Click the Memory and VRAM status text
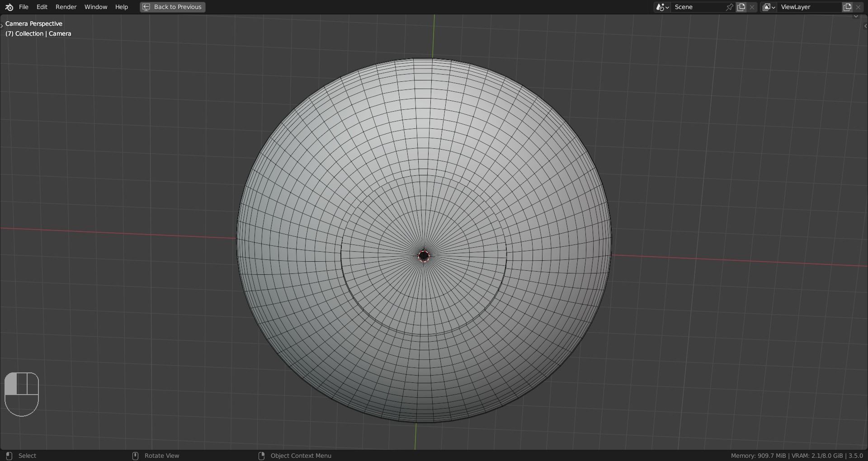This screenshot has height=461, width=868. coord(797,456)
